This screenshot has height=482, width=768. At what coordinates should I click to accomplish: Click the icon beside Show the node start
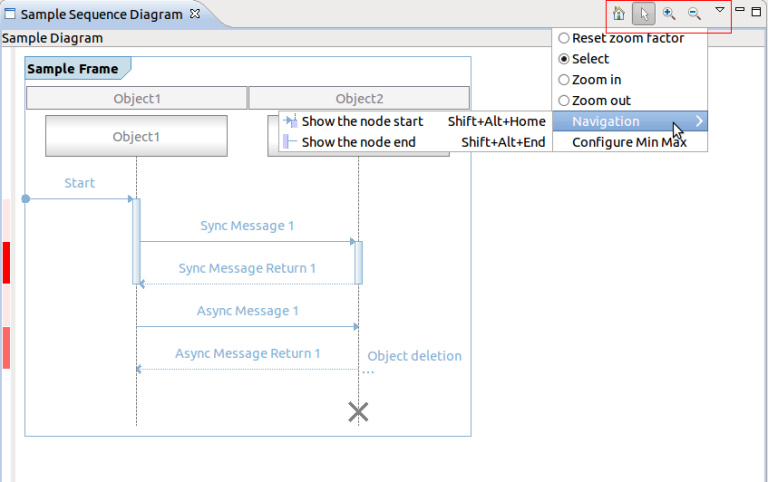291,121
